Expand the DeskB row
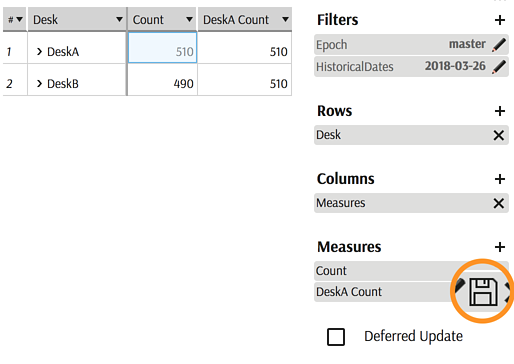Screen dimensions: 514x364 [x=39, y=83]
